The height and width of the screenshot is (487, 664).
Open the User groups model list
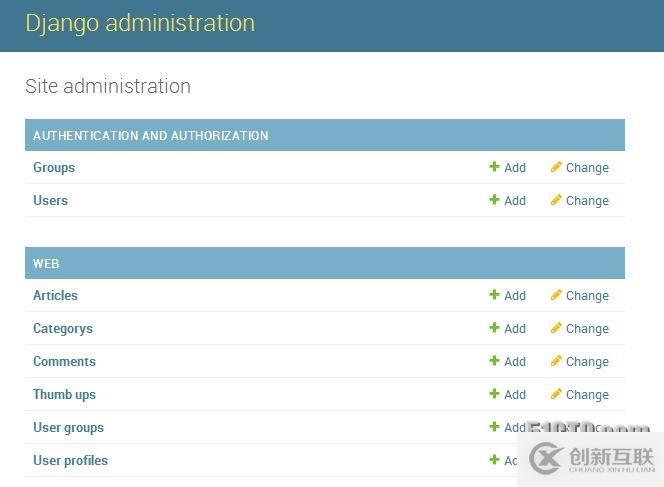(68, 428)
